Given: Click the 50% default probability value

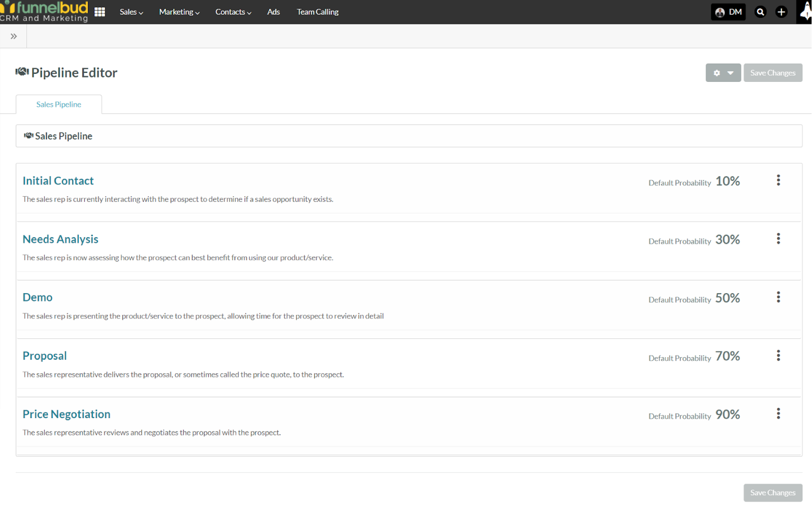Looking at the screenshot, I should tap(728, 298).
